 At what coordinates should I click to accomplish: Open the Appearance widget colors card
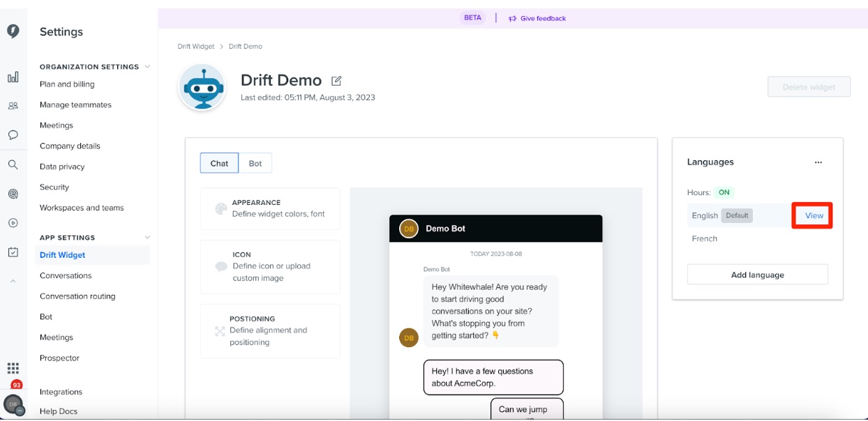coord(270,208)
